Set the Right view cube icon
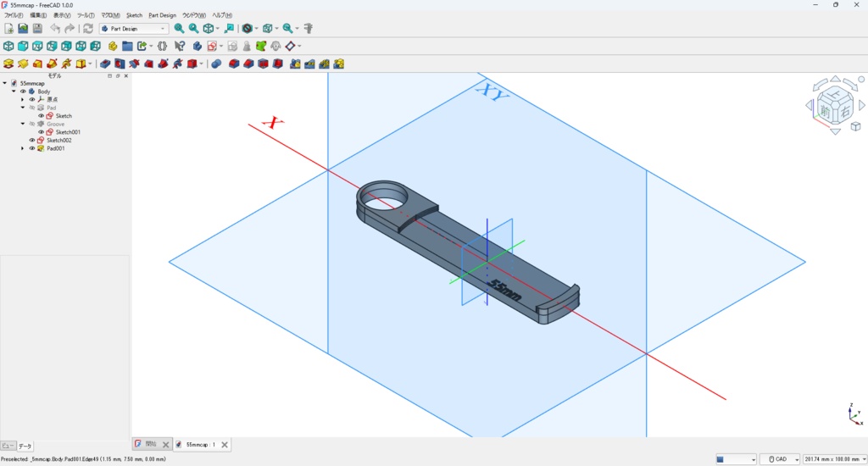The width and height of the screenshot is (868, 466). pos(52,46)
